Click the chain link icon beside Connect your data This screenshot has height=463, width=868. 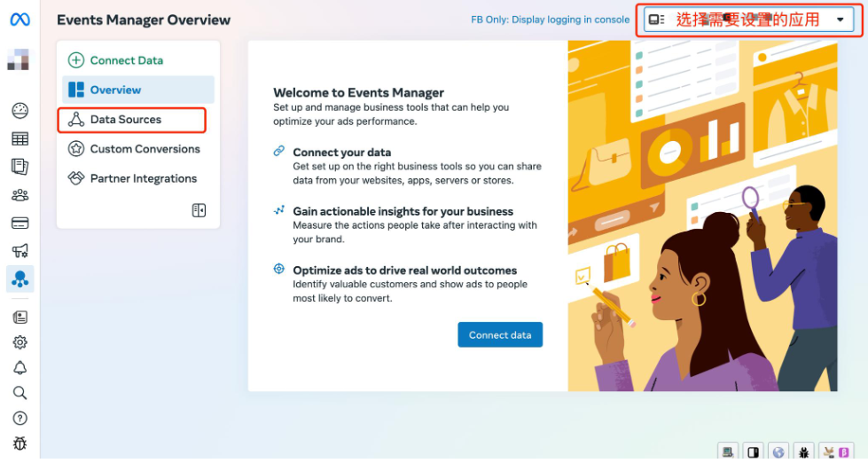coord(279,151)
